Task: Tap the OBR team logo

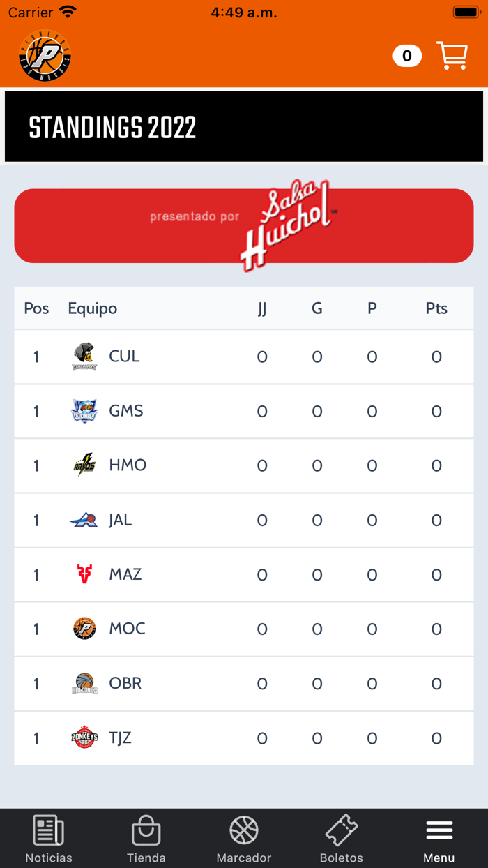Action: (x=84, y=683)
